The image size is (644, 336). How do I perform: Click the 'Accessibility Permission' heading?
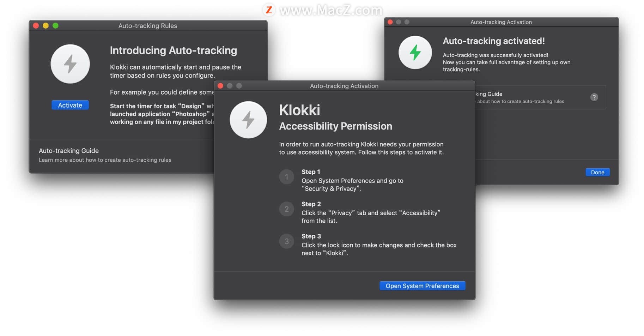(x=335, y=126)
